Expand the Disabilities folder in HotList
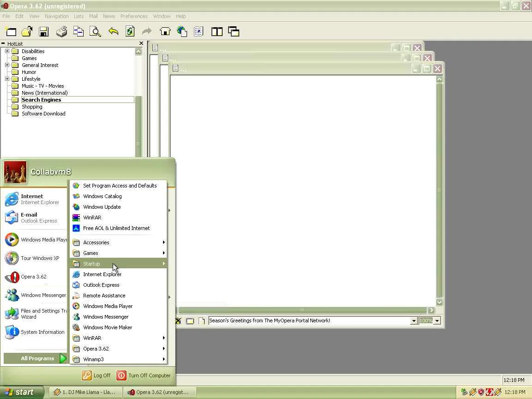532x399 pixels. pyautogui.click(x=7, y=51)
